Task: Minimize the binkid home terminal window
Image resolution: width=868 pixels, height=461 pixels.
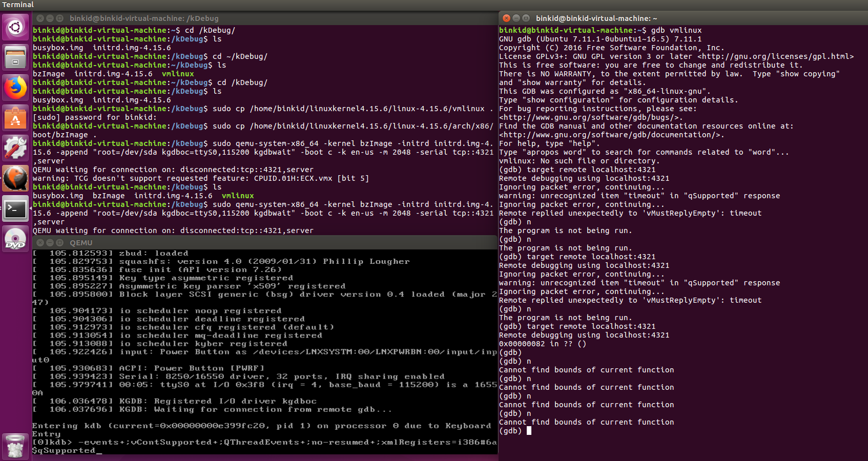Action: click(x=516, y=18)
